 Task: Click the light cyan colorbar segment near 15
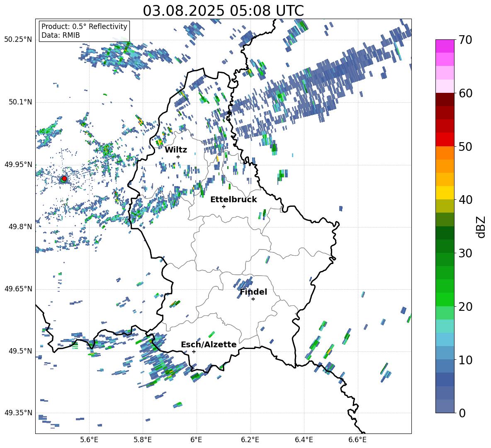tap(445, 326)
